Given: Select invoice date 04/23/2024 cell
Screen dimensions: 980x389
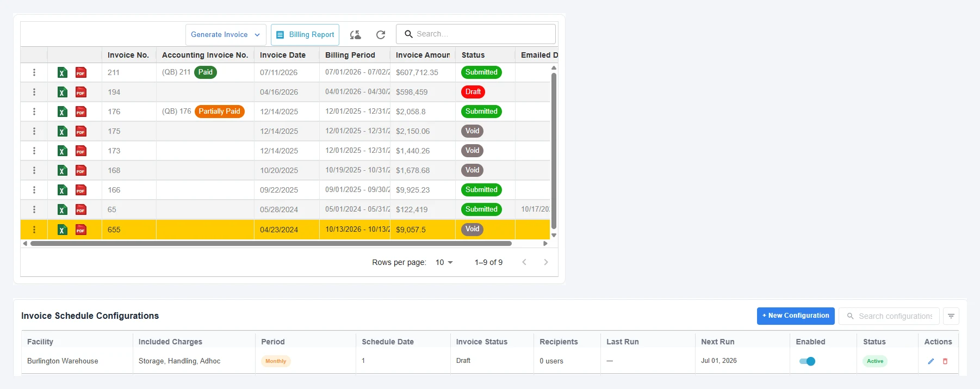Looking at the screenshot, I should click(x=287, y=230).
